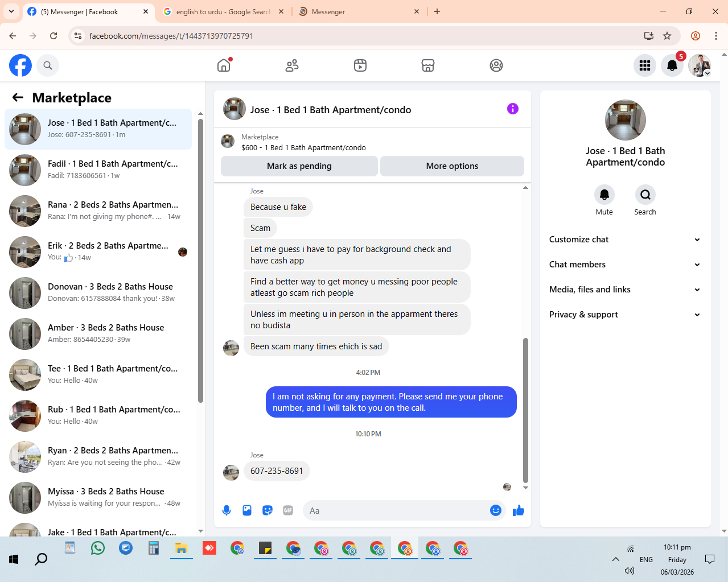Go back from Marketplace chats list
The image size is (728, 582).
(18, 98)
